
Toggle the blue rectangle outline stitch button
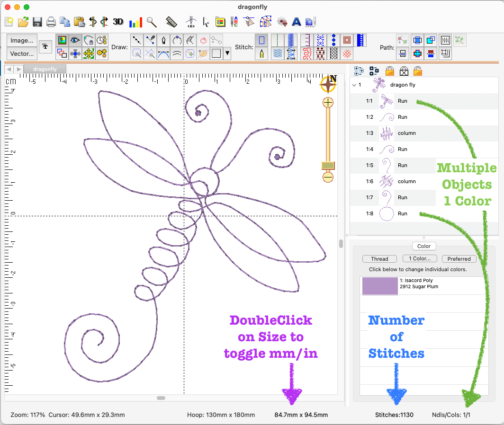tap(261, 40)
